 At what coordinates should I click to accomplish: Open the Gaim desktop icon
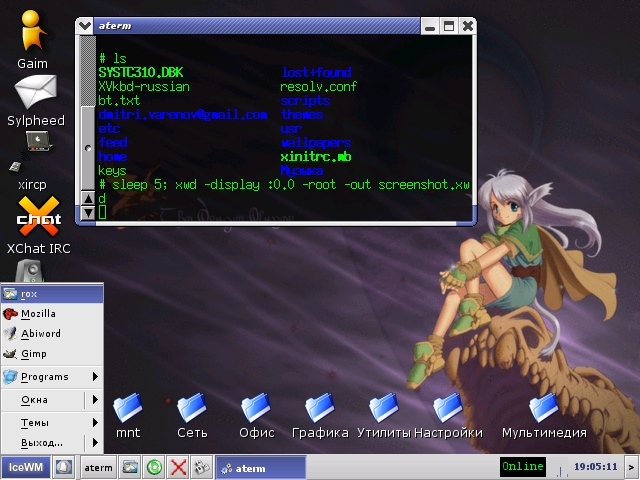click(32, 32)
